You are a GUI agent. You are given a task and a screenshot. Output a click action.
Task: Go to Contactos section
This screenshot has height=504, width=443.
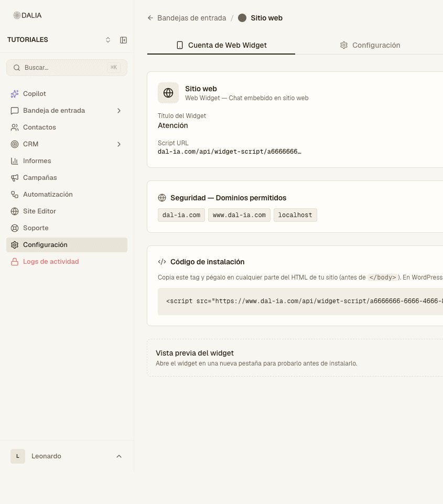67,127
